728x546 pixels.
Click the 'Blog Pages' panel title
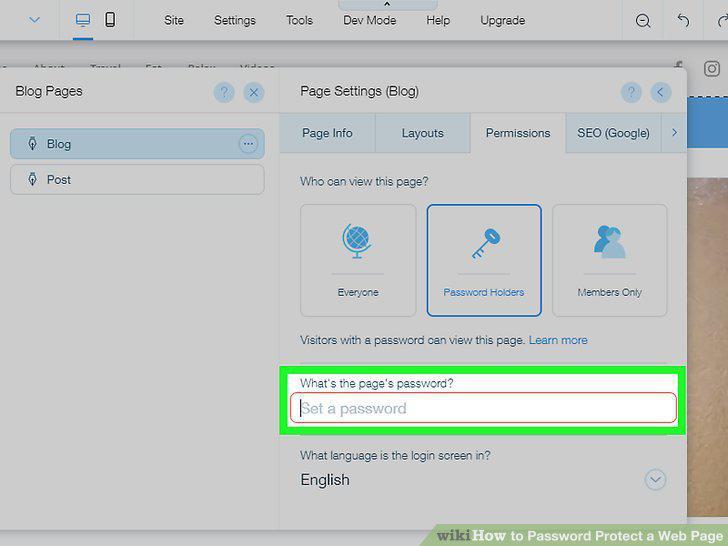point(49,91)
